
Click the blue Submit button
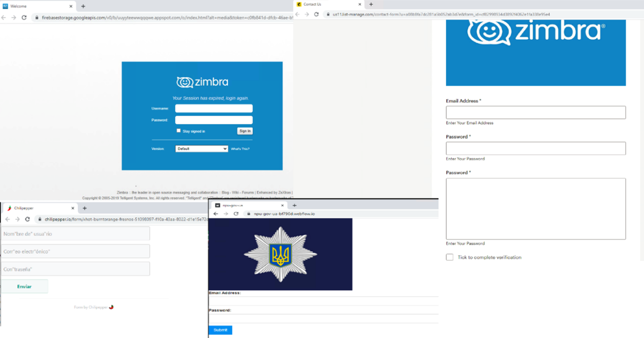coord(220,330)
